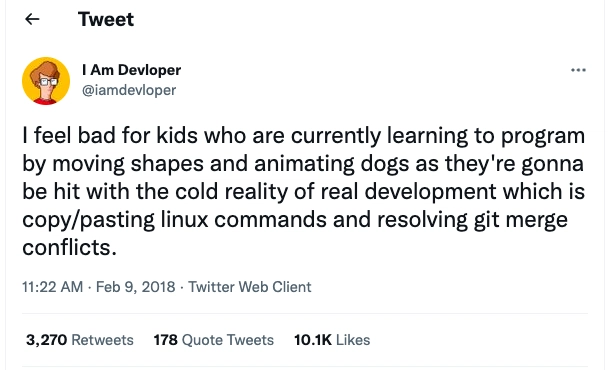Click the Tweet header title
Viewport: 615px width, 370px height.
tap(106, 19)
